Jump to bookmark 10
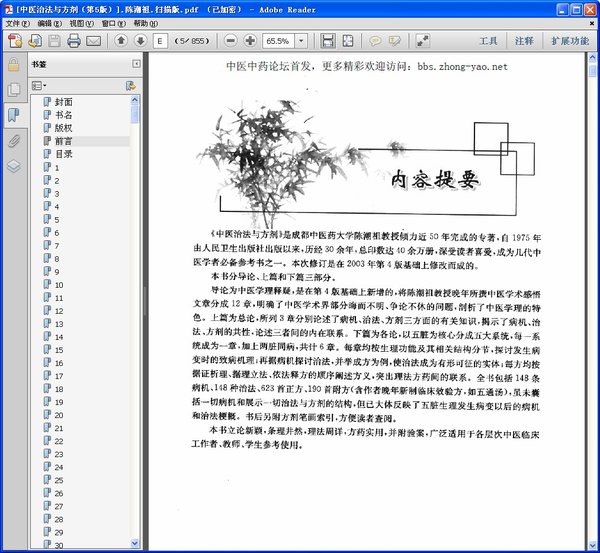The height and width of the screenshot is (553, 600). [59, 285]
